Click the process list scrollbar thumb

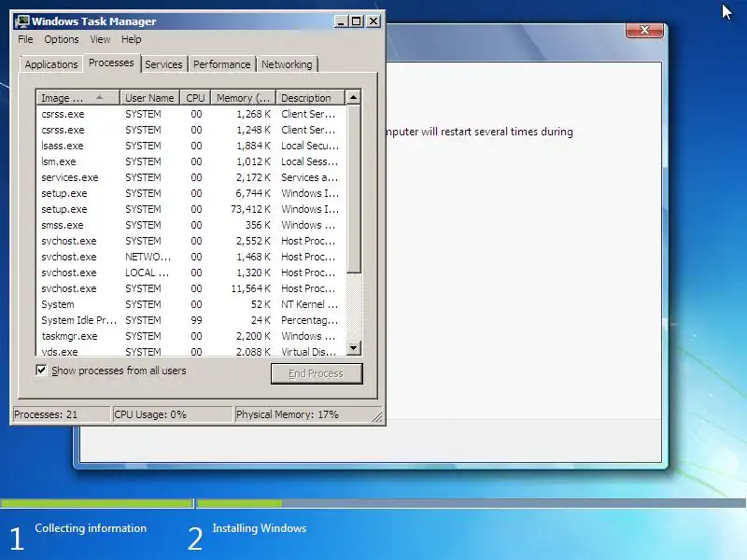coord(353,189)
